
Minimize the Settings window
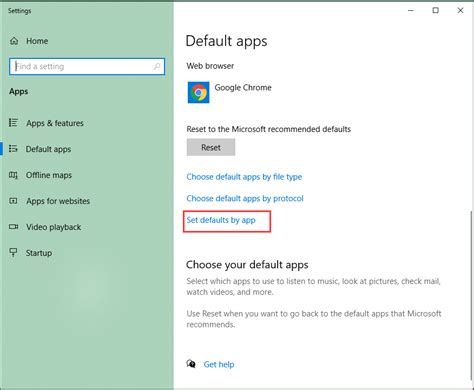411,11
